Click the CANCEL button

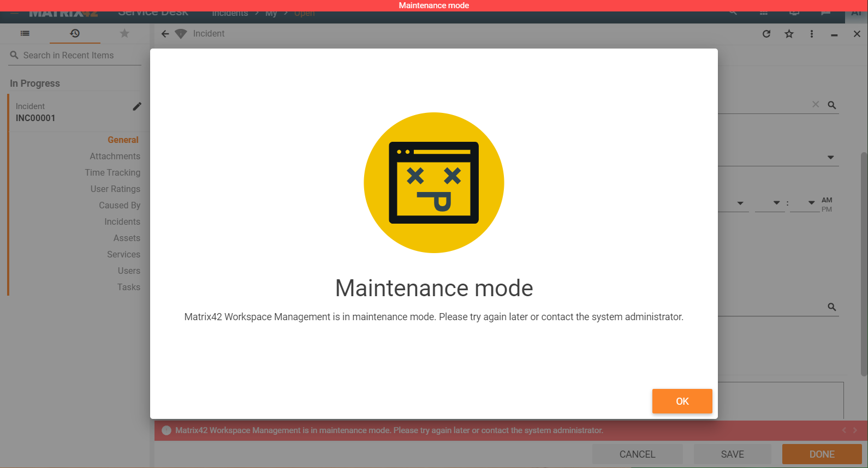(637, 454)
